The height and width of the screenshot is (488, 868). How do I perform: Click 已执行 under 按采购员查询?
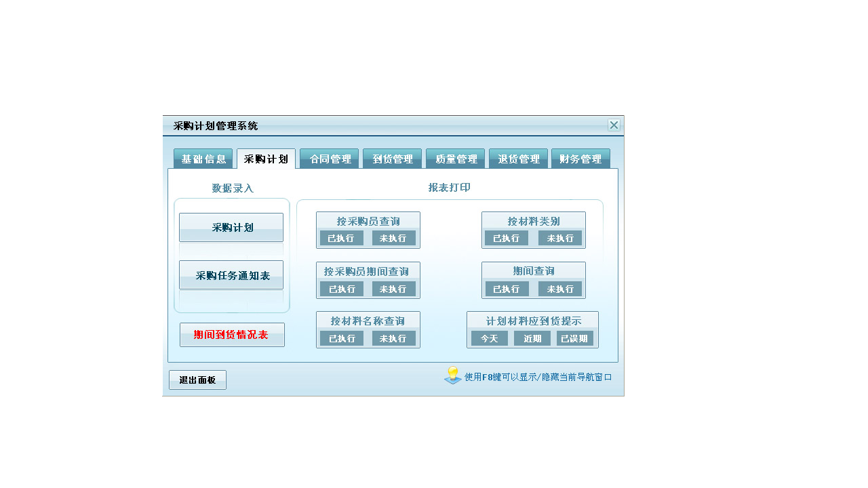tap(341, 238)
